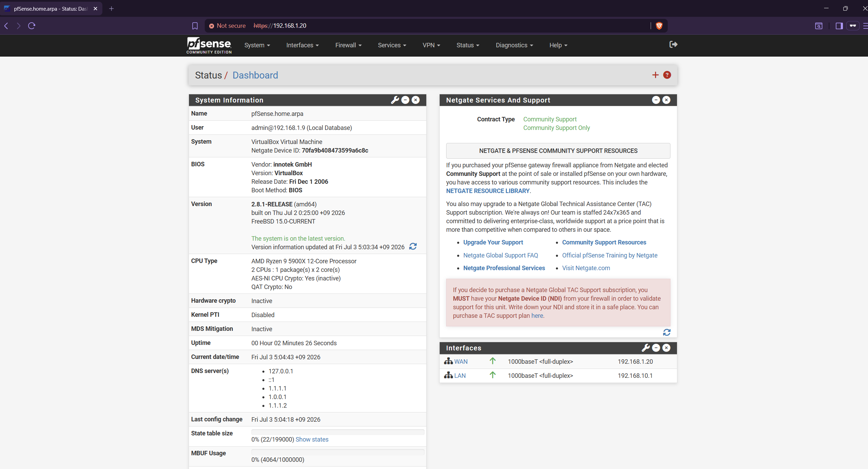Minimize the System Information widget
The width and height of the screenshot is (868, 469).
pos(405,100)
